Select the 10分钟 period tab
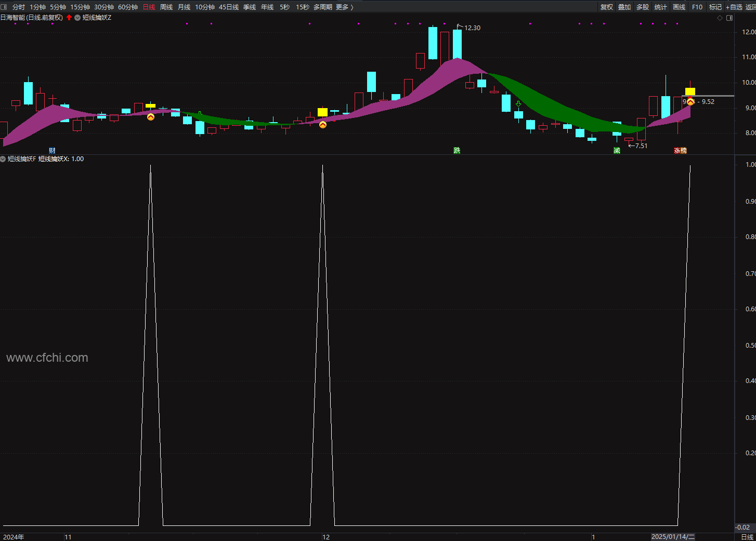 click(x=205, y=7)
